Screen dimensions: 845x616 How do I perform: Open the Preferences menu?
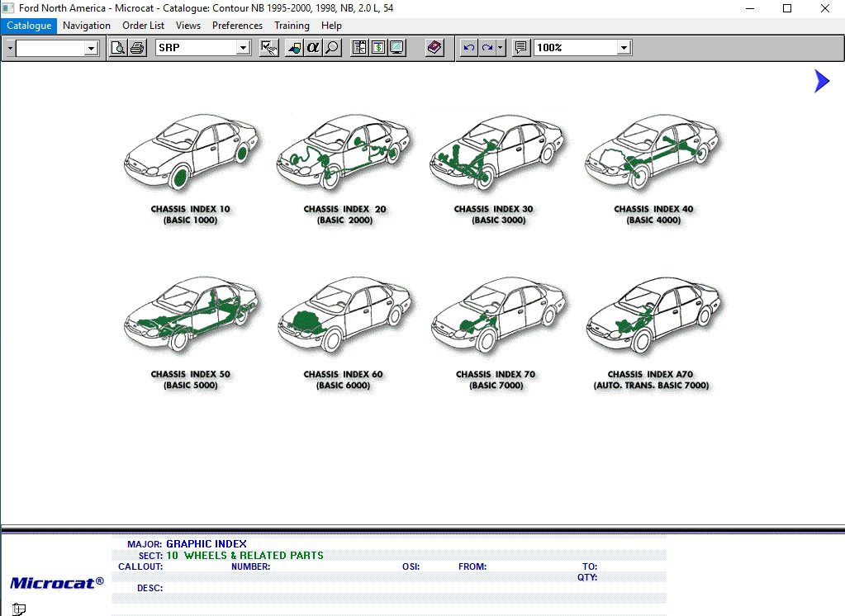pyautogui.click(x=237, y=26)
